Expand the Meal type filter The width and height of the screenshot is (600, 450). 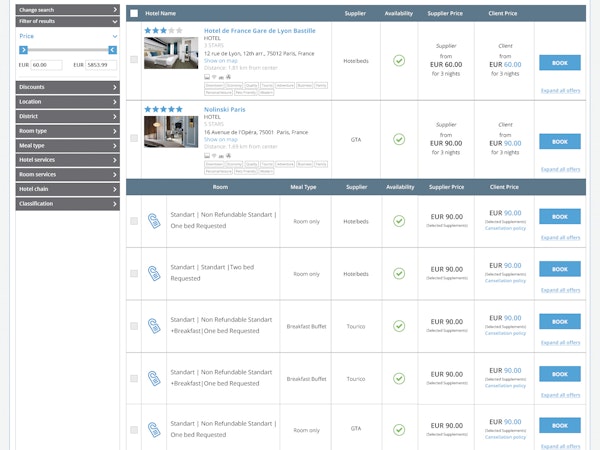click(67, 145)
